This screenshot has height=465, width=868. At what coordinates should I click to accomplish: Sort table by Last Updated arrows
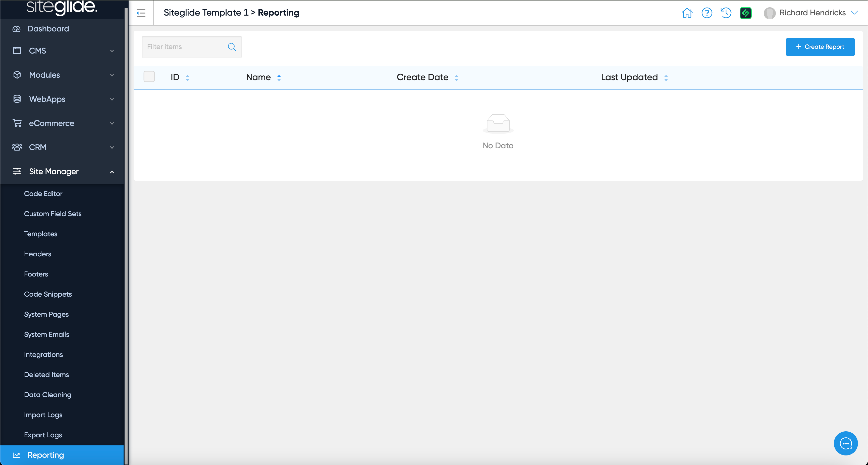pyautogui.click(x=666, y=78)
